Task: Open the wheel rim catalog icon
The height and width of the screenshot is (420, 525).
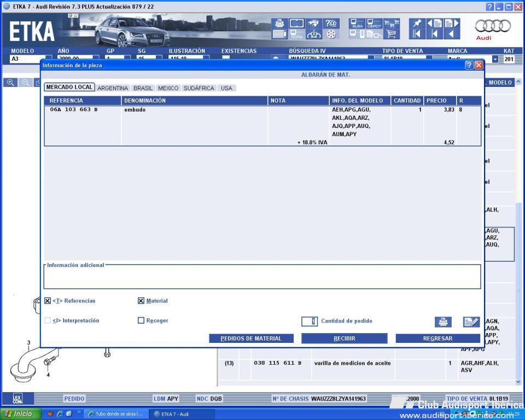Action: (x=331, y=34)
